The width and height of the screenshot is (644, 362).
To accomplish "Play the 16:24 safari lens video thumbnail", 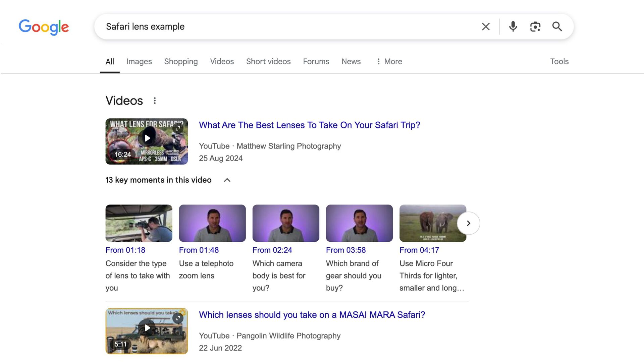I will click(147, 141).
